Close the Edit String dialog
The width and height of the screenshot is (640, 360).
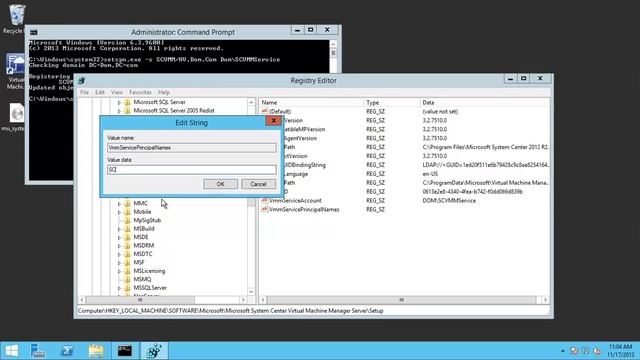(x=273, y=121)
